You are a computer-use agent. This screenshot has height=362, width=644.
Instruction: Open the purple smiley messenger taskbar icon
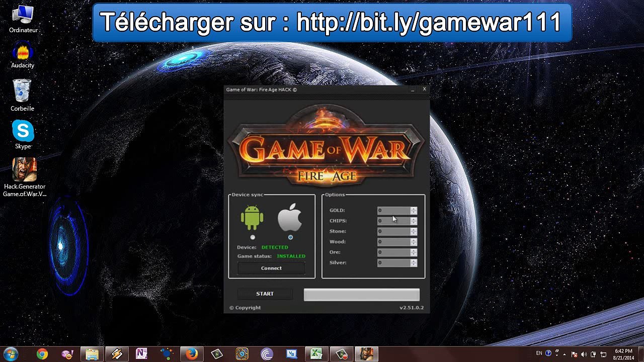[x=67, y=354]
